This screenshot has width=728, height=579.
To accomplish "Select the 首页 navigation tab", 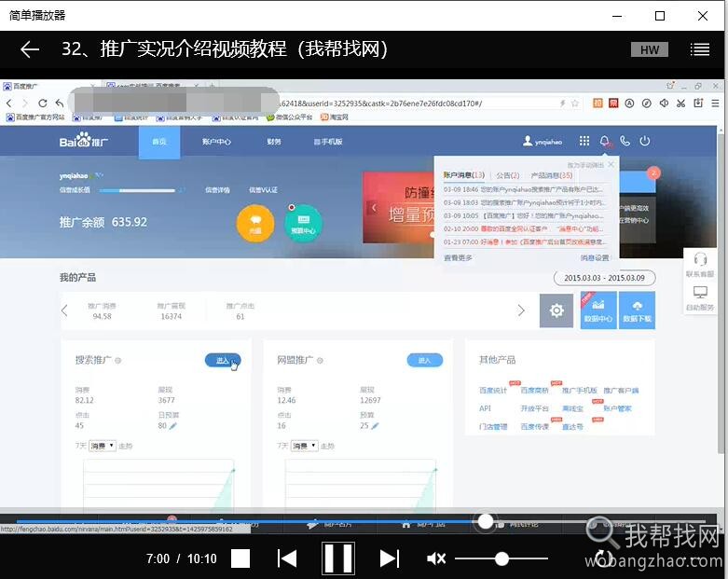I will click(x=159, y=142).
